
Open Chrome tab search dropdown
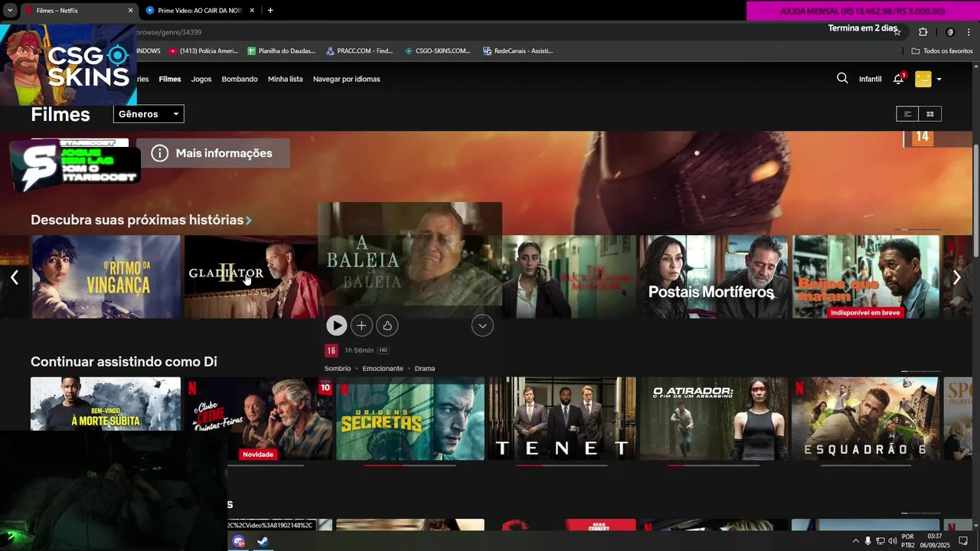[10, 11]
